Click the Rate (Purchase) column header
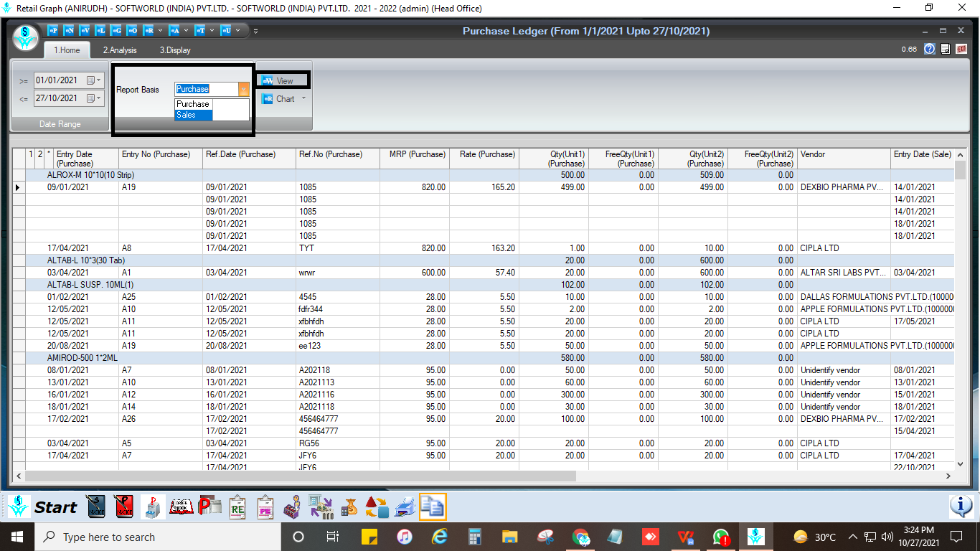The height and width of the screenshot is (551, 980). pos(484,159)
